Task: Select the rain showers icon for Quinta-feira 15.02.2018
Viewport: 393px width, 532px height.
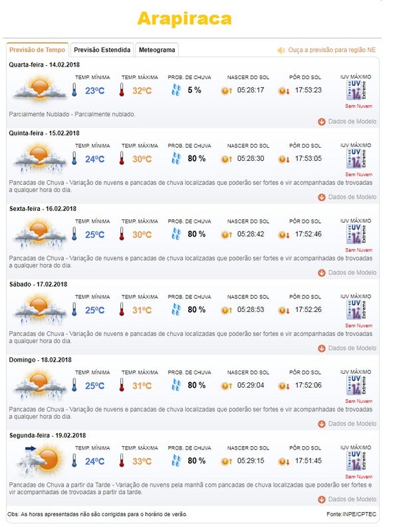Action: coord(39,158)
